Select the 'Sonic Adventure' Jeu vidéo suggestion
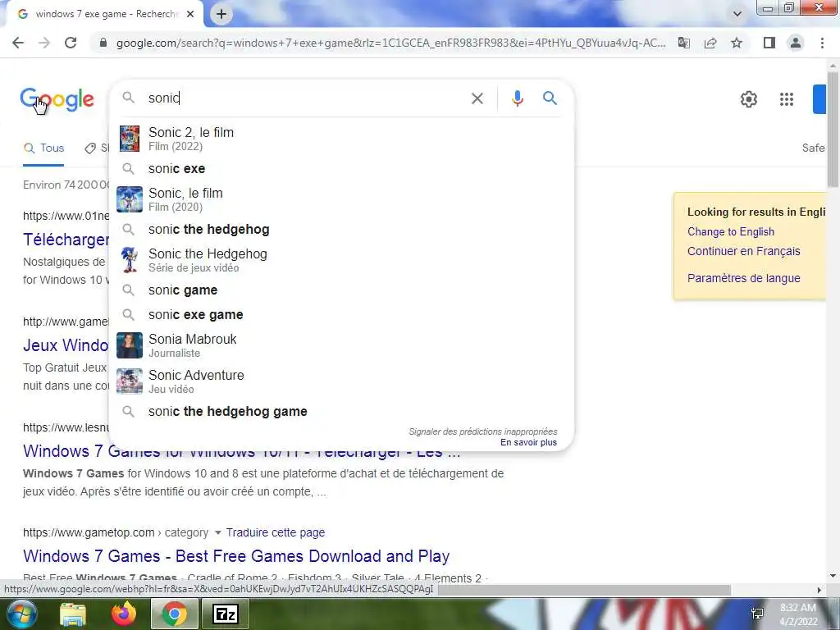This screenshot has height=630, width=840. 341,381
